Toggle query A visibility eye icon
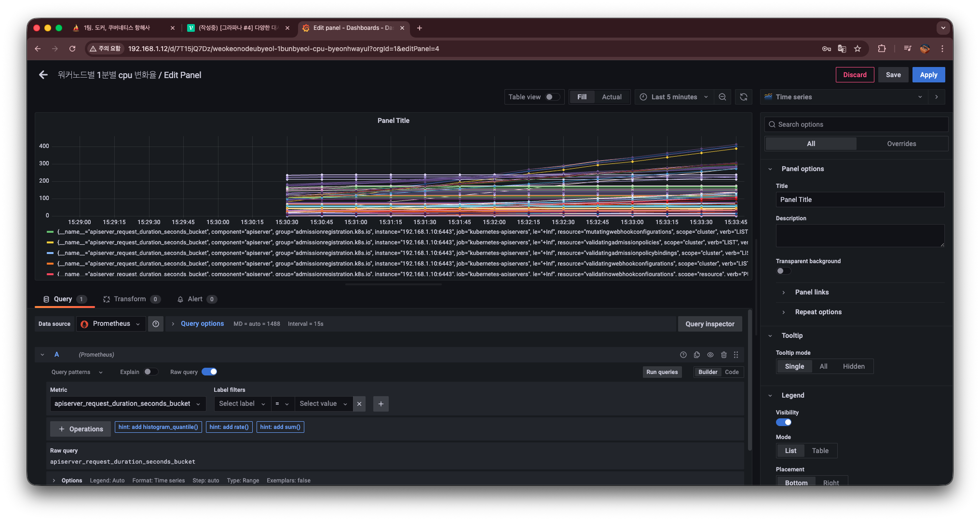 [710, 355]
